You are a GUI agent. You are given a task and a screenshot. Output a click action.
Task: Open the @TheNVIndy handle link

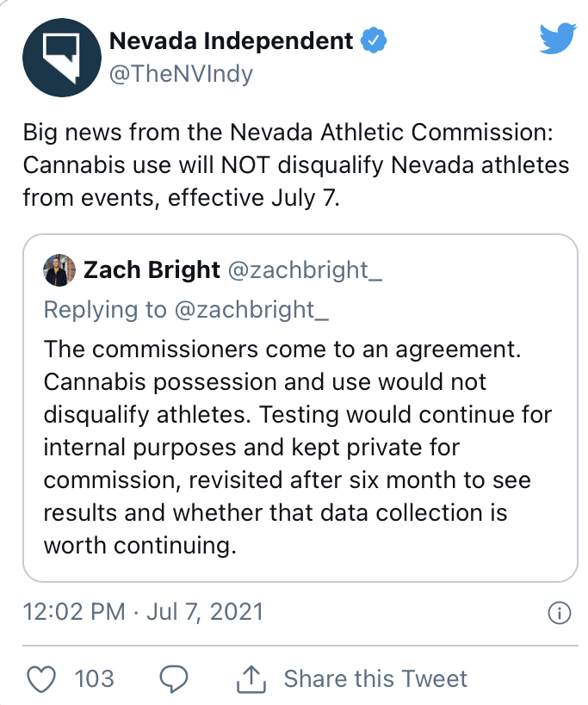point(181,74)
